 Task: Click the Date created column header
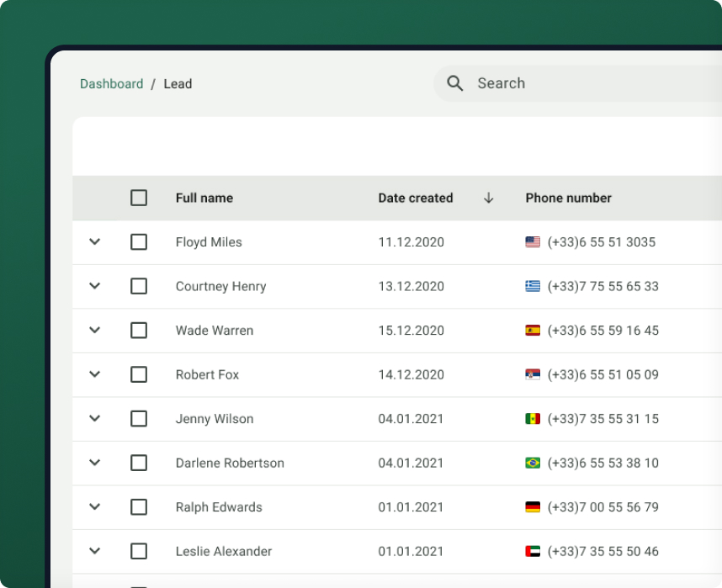416,198
